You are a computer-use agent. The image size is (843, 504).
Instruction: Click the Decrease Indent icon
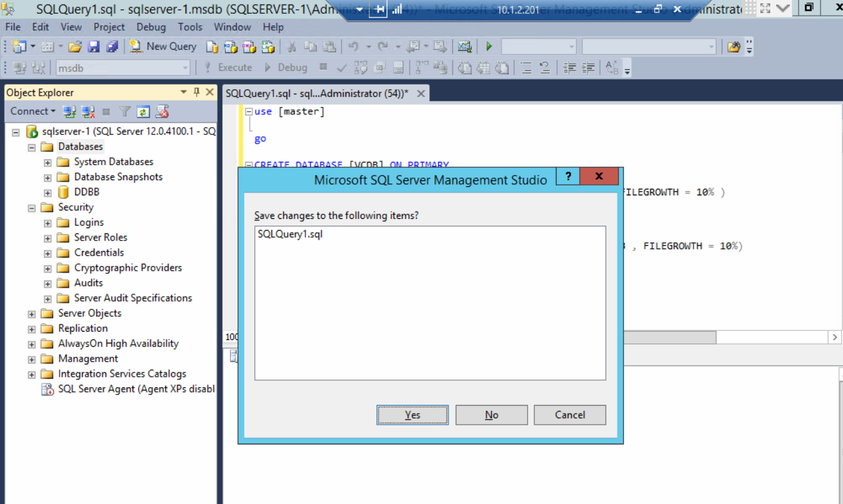coord(570,68)
